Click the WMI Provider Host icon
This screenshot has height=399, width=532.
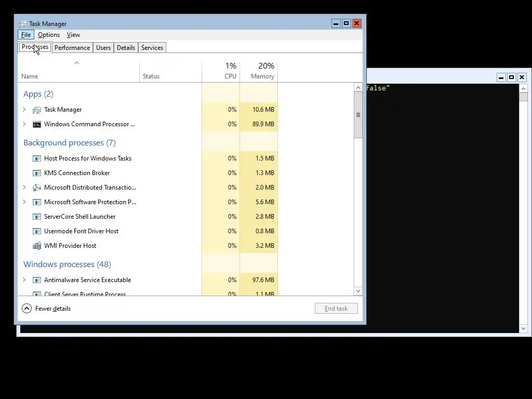coord(37,246)
